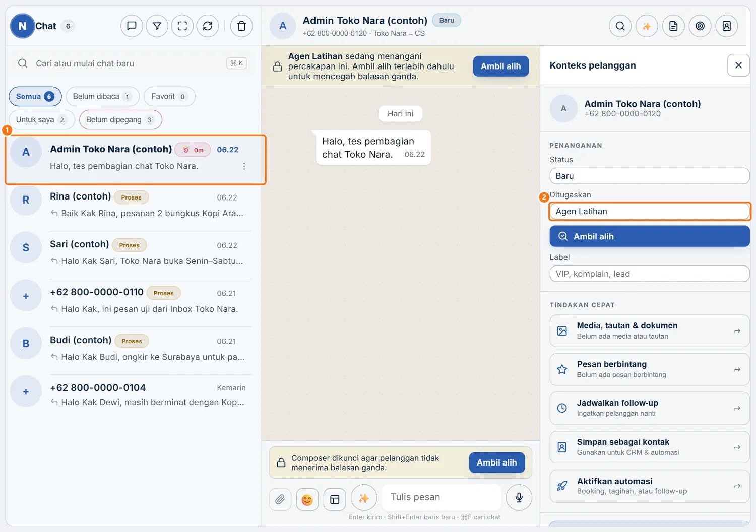Click the A avatar in conversation header

(283, 26)
